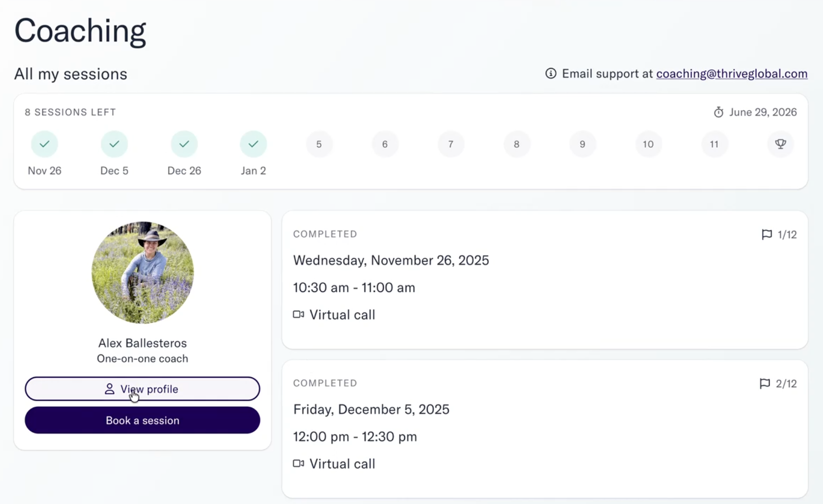Click video camera icon in November 26 session
This screenshot has height=504, width=823.
(x=299, y=314)
